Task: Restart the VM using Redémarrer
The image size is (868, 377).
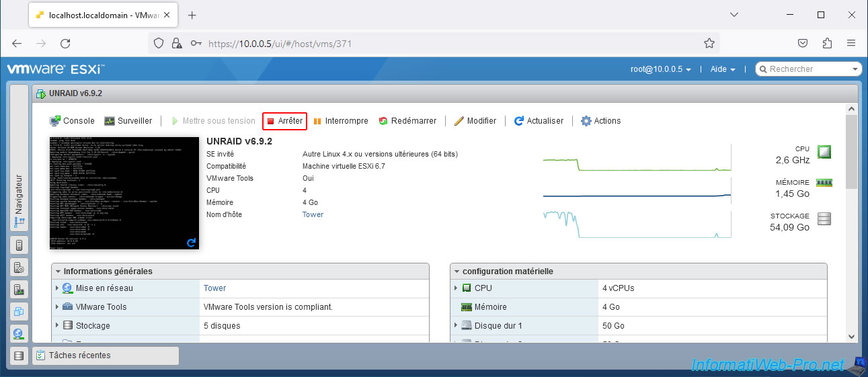Action: (407, 121)
